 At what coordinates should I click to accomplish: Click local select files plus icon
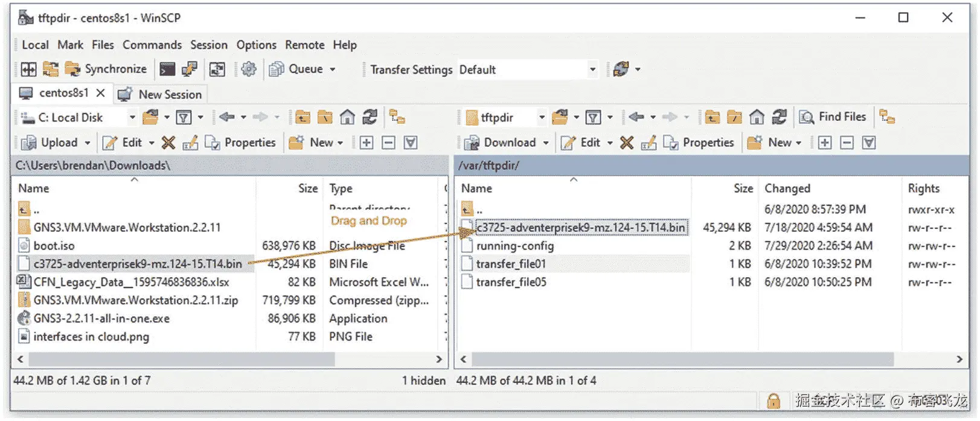367,143
